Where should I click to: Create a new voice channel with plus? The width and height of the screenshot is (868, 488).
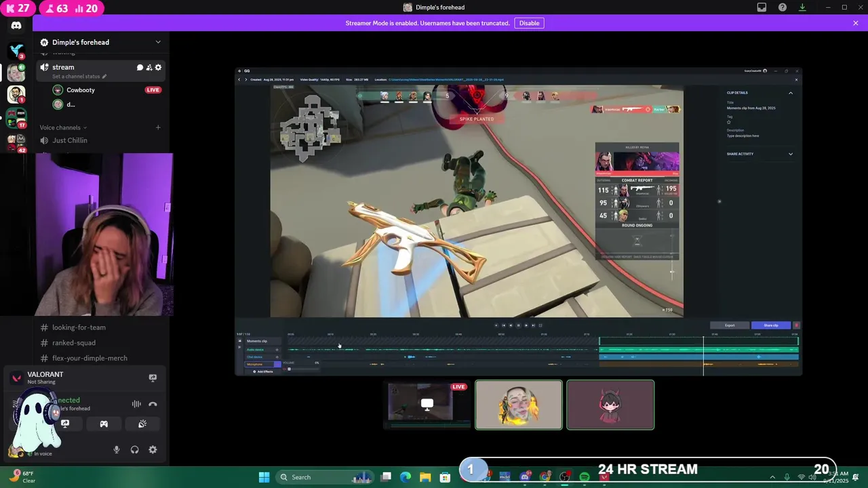tap(158, 127)
